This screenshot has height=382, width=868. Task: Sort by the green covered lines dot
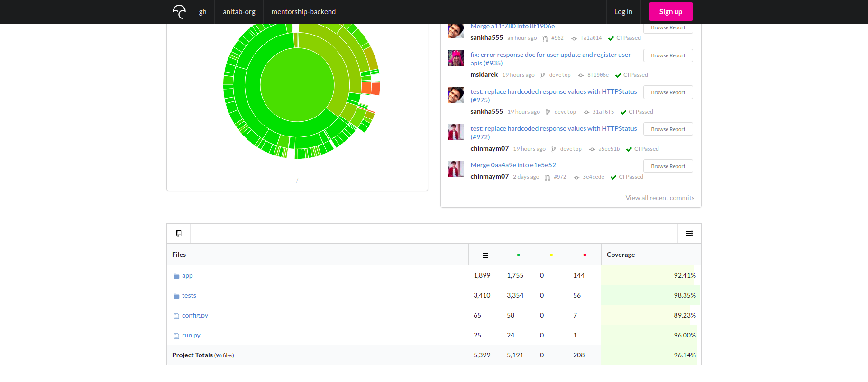pyautogui.click(x=519, y=255)
